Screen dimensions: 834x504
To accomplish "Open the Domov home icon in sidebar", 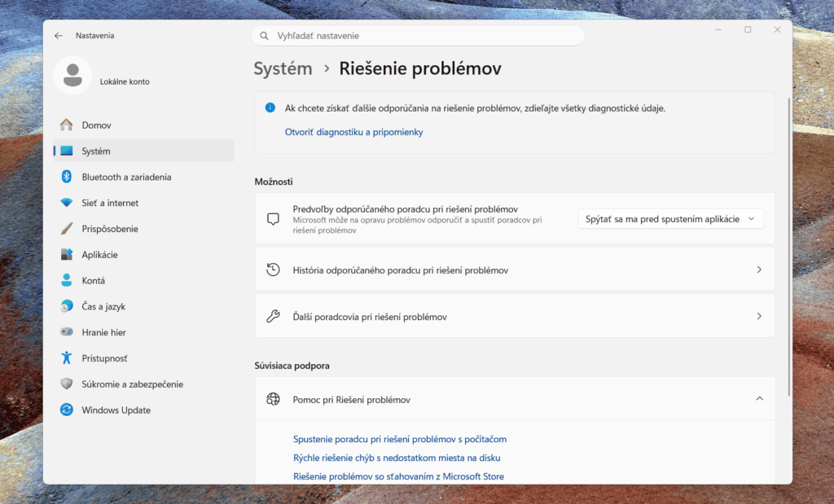I will point(67,125).
